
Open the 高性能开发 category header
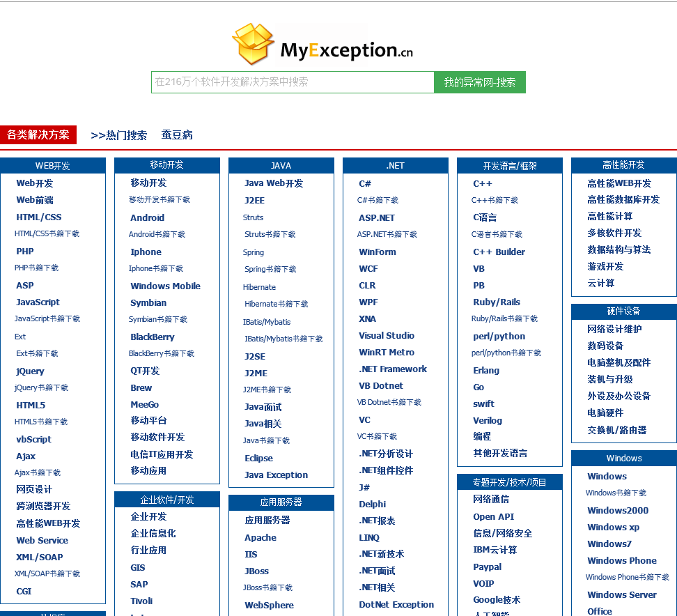[x=623, y=165]
